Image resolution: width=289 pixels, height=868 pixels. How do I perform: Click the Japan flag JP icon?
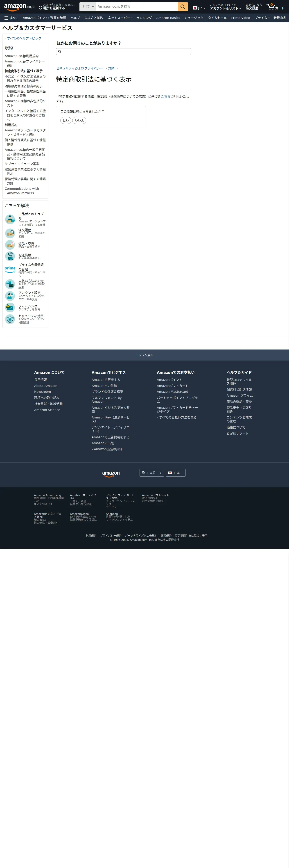pyautogui.click(x=195, y=8)
